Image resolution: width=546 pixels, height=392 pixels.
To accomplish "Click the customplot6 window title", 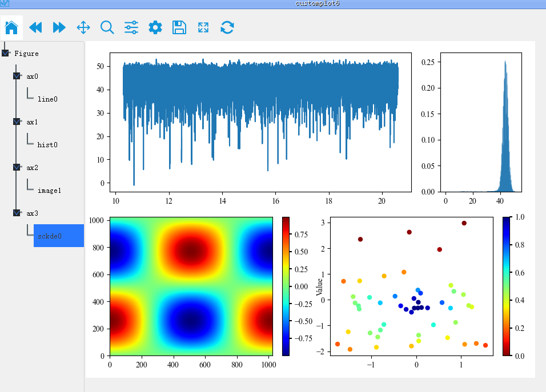I will 317,3.
